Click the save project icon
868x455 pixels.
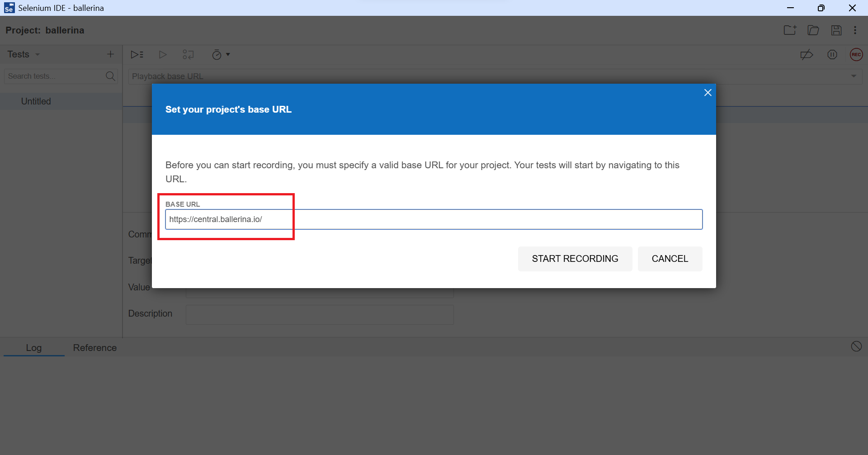pyautogui.click(x=836, y=30)
